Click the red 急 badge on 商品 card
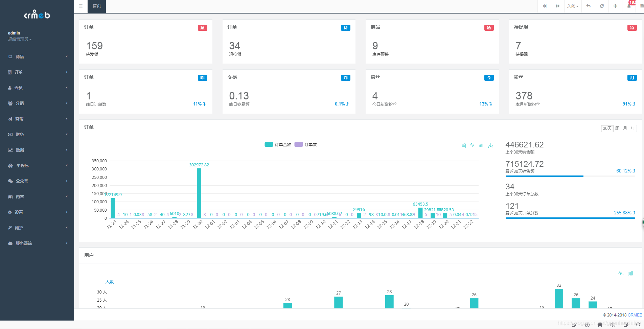The image size is (644, 329). [489, 28]
